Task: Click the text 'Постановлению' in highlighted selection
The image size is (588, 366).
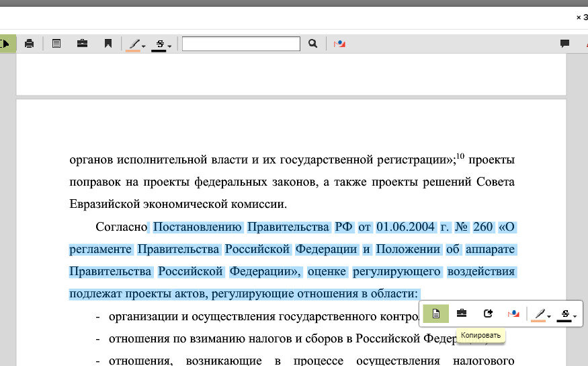Action: click(x=198, y=227)
